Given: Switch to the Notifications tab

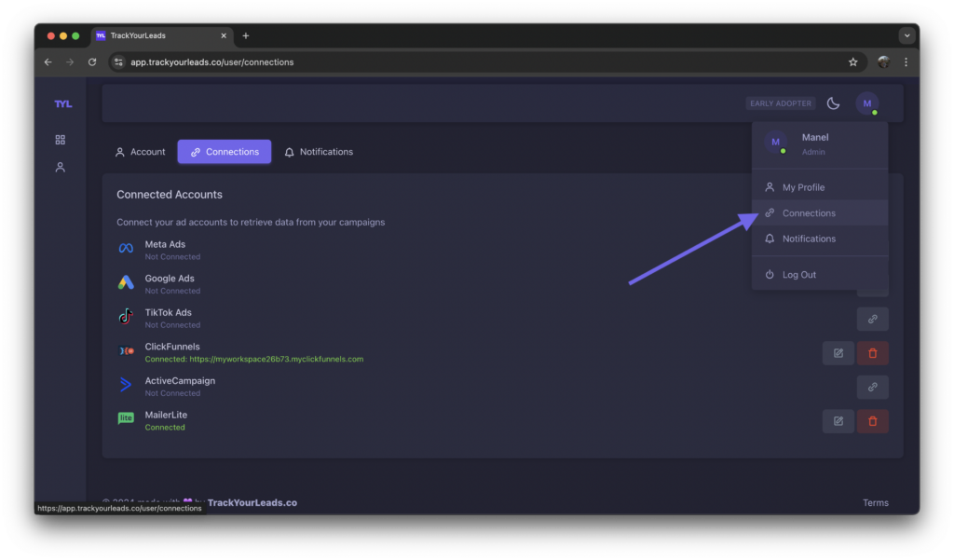Looking at the screenshot, I should (319, 152).
